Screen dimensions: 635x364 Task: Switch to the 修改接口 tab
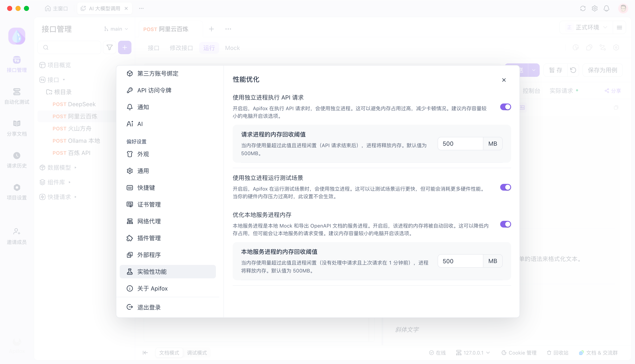click(x=181, y=48)
